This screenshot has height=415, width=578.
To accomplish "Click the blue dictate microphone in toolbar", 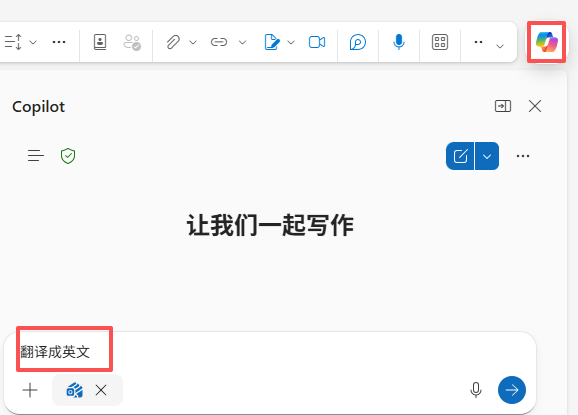I will coord(398,42).
